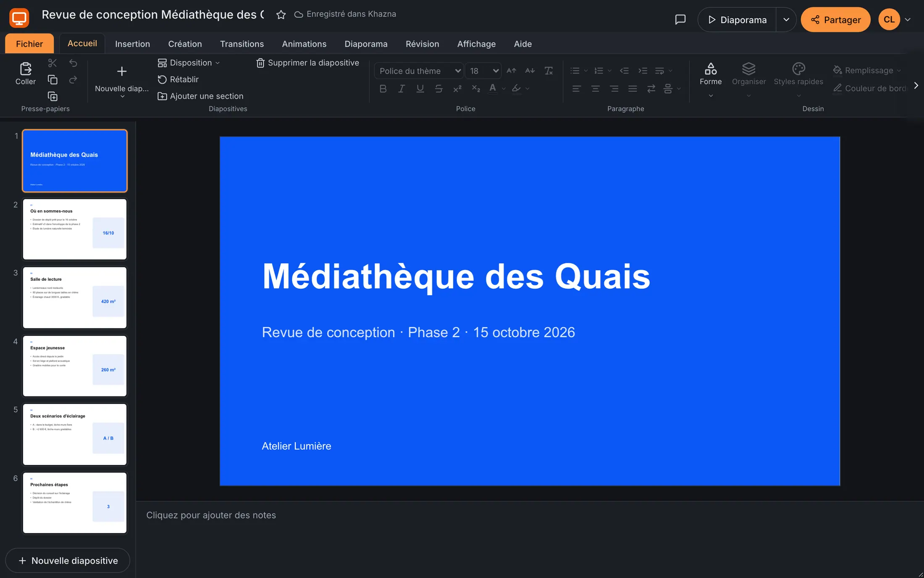
Task: Justify paragraph text
Action: tap(633, 89)
